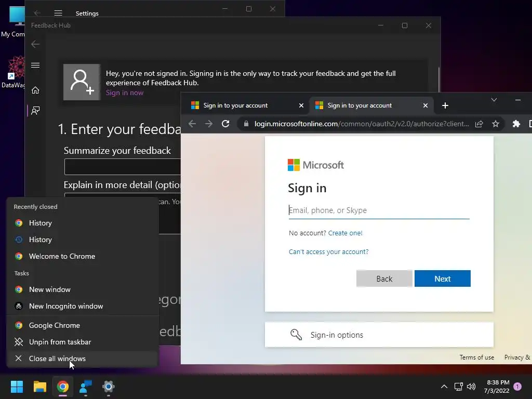Image resolution: width=532 pixels, height=399 pixels.
Task: Open network status tray icon
Action: click(x=458, y=387)
